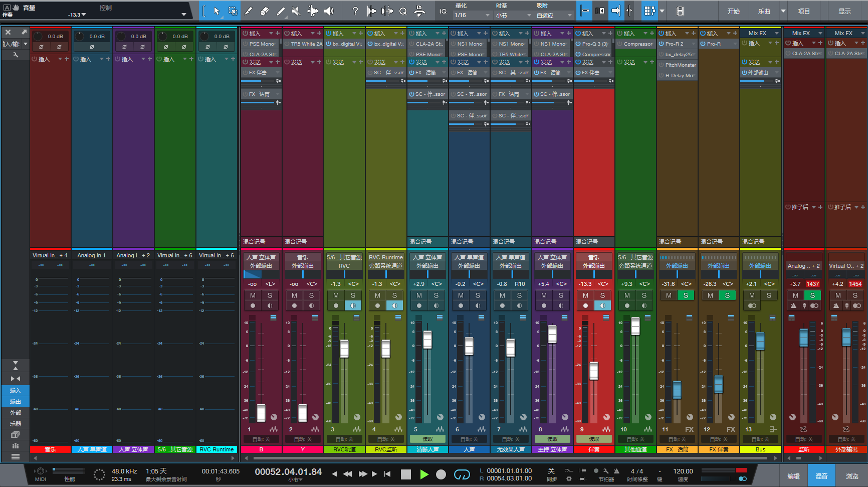868x487 pixels.
Task: Click the record button in transport
Action: 441,474
